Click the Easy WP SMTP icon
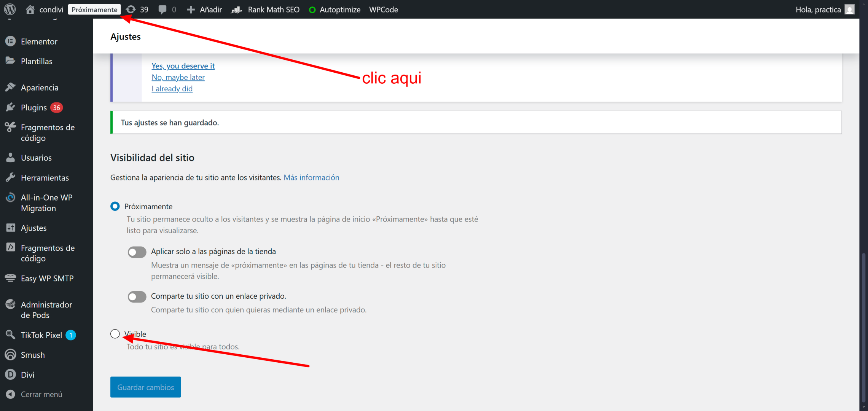This screenshot has height=411, width=868. (x=10, y=278)
